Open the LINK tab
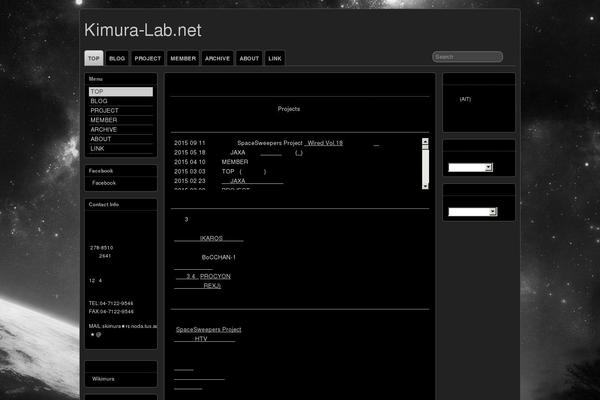This screenshot has height=400, width=600. (x=275, y=58)
